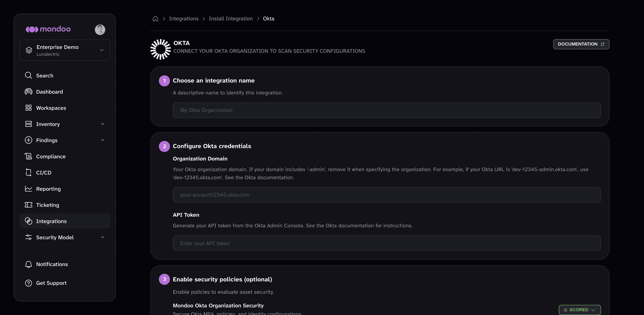644x315 pixels.
Task: Click the Ticketing ticket icon
Action: pyautogui.click(x=29, y=205)
